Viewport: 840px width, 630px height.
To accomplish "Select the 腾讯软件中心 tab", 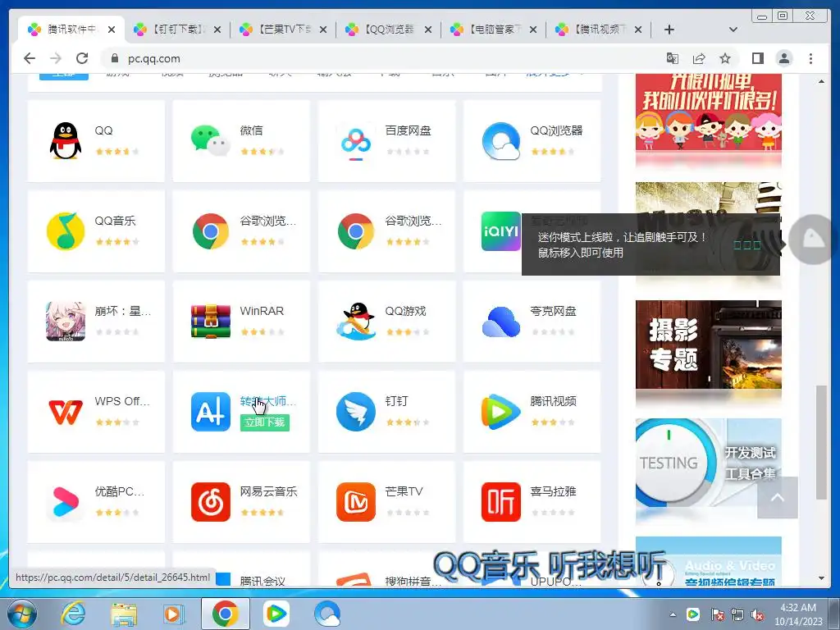I will [x=71, y=30].
